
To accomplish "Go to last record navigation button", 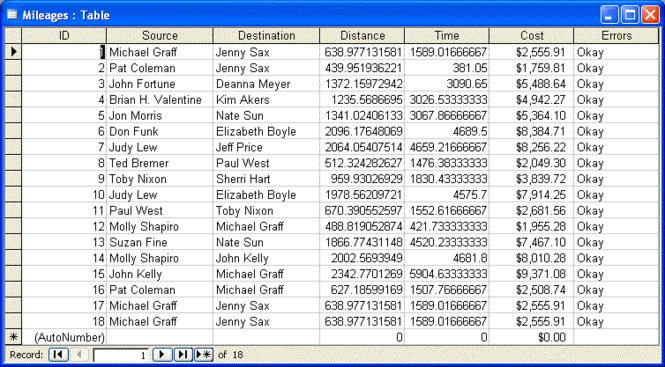I will click(x=183, y=354).
